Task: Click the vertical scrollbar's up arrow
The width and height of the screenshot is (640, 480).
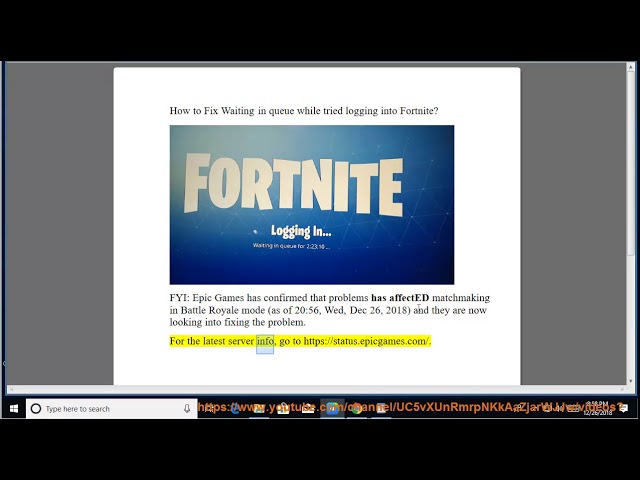Action: pyautogui.click(x=631, y=67)
